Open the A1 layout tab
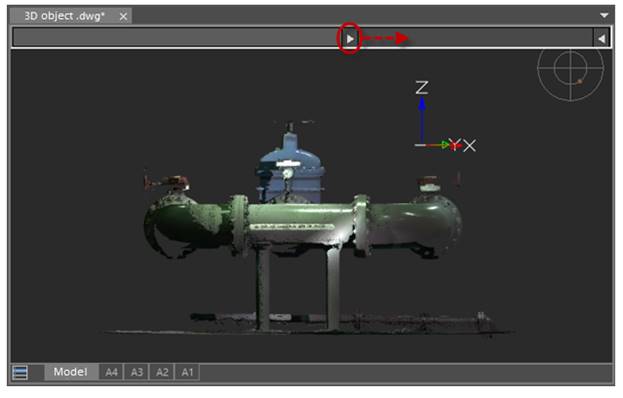 [x=187, y=372]
